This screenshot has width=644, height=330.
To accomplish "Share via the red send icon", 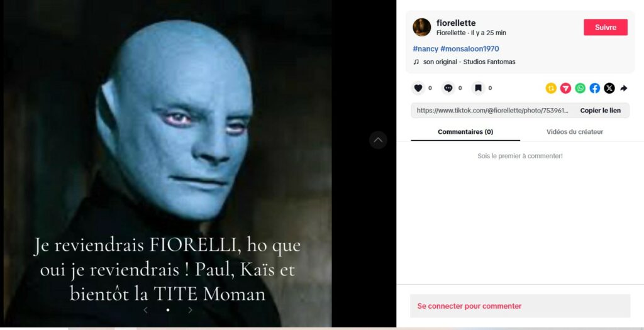I will coord(565,88).
